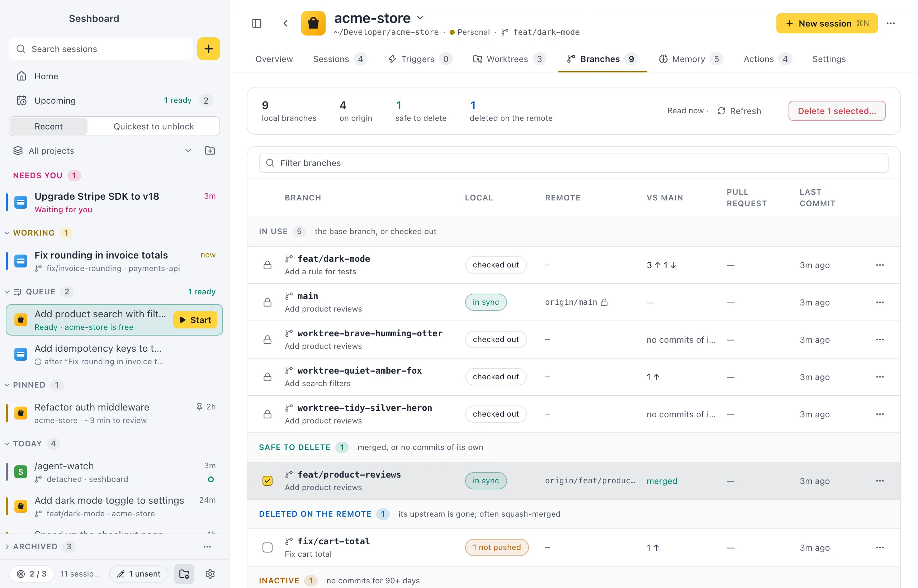
Task: Click the Search sessions field
Action: pyautogui.click(x=101, y=48)
